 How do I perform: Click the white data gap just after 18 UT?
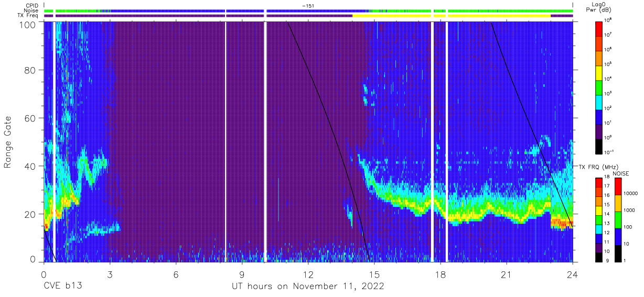coord(447,141)
